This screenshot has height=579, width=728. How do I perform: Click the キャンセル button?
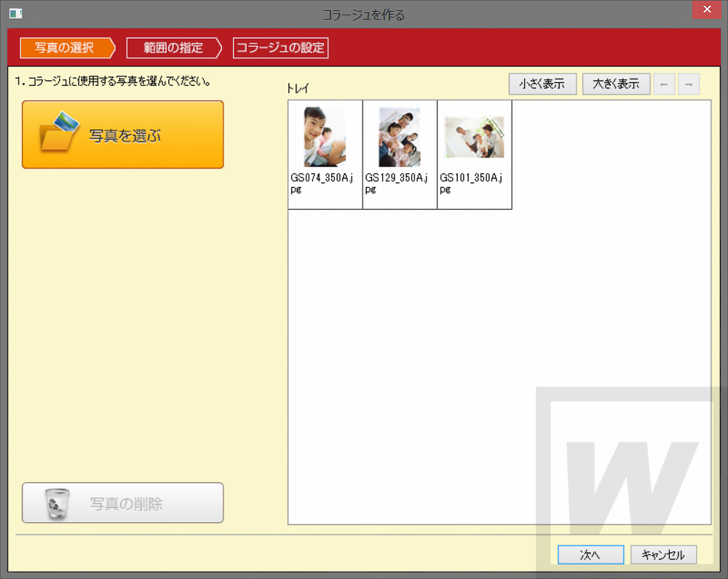point(663,555)
